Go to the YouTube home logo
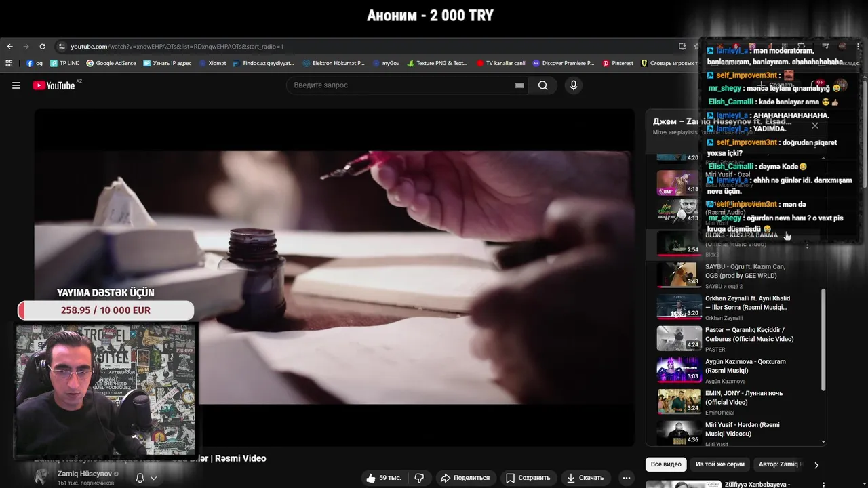The image size is (868, 488). 54,85
